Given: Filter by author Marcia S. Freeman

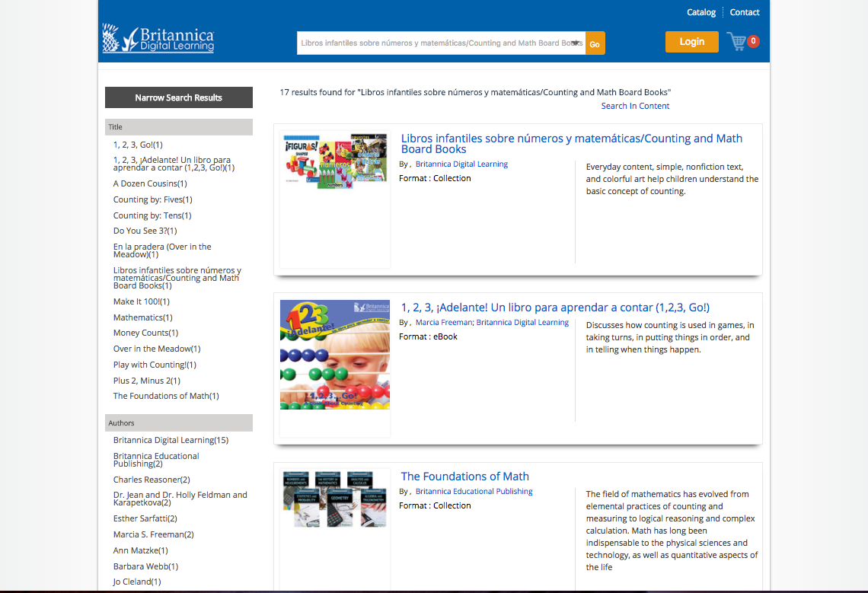Looking at the screenshot, I should pyautogui.click(x=153, y=534).
